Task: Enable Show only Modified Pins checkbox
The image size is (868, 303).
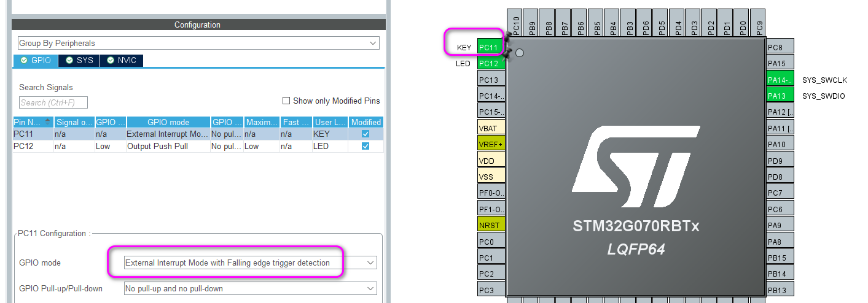Action: (x=286, y=101)
